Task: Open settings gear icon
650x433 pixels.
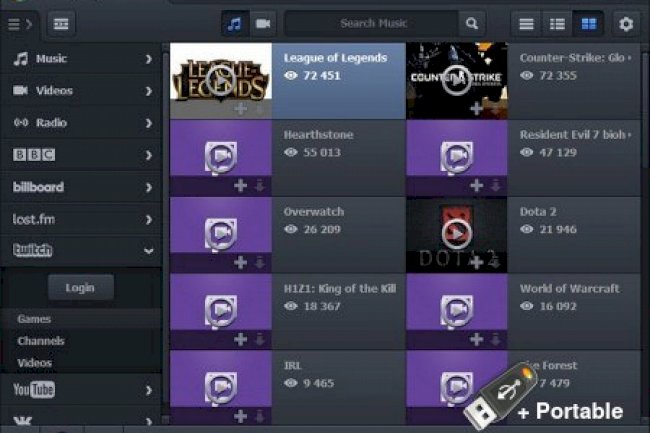Action: pyautogui.click(x=626, y=24)
